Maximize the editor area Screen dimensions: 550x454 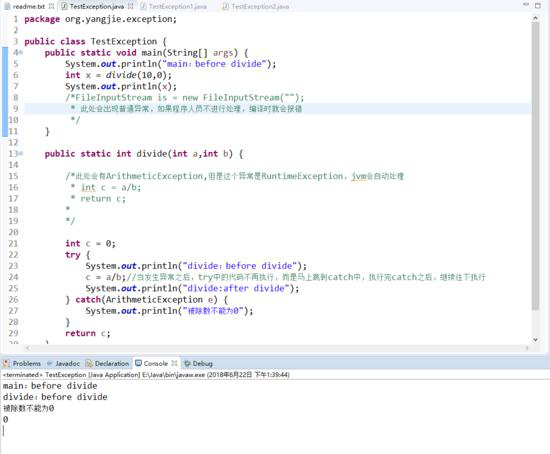[x=538, y=6]
